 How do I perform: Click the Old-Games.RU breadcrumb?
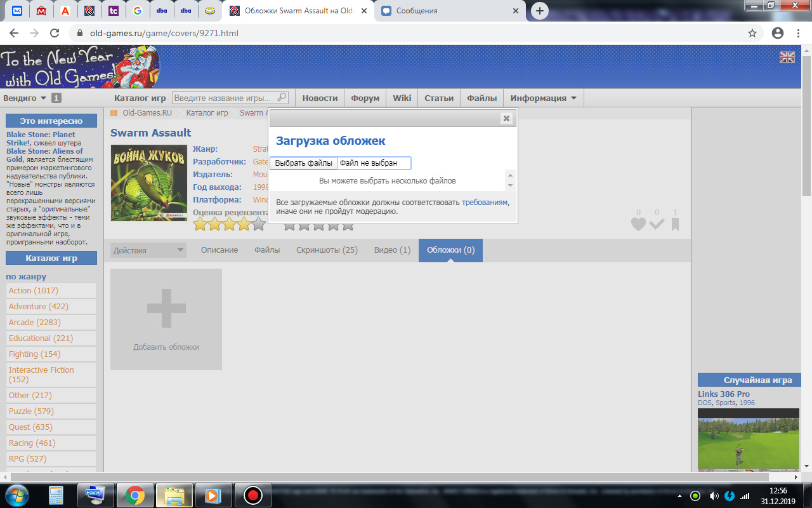pyautogui.click(x=147, y=113)
